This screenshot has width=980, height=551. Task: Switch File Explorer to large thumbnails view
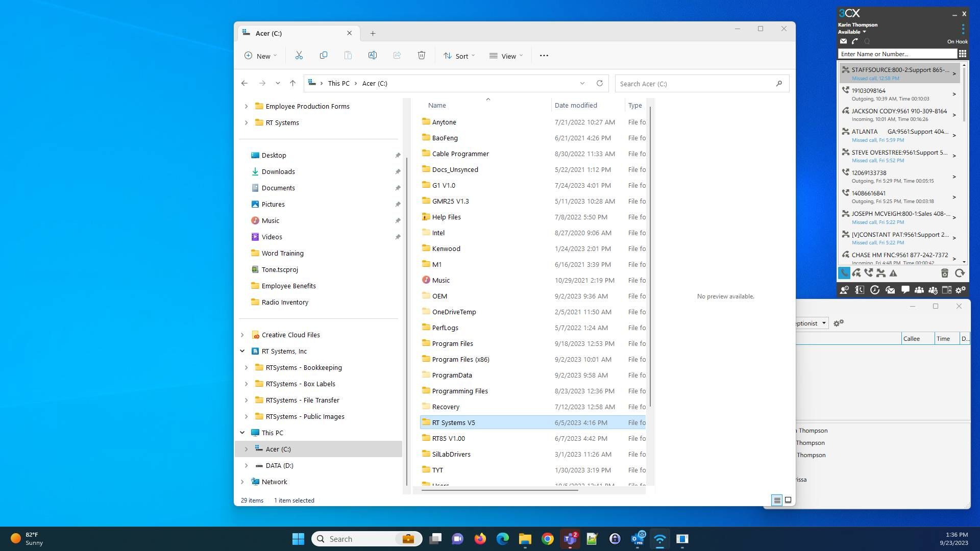tap(788, 500)
